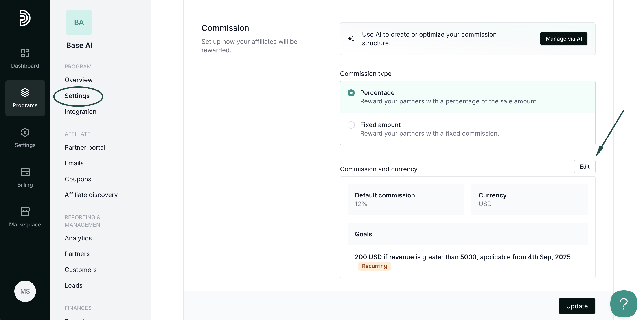Image resolution: width=644 pixels, height=320 pixels.
Task: Click the BA program avatar thumbnail
Action: pos(79,22)
